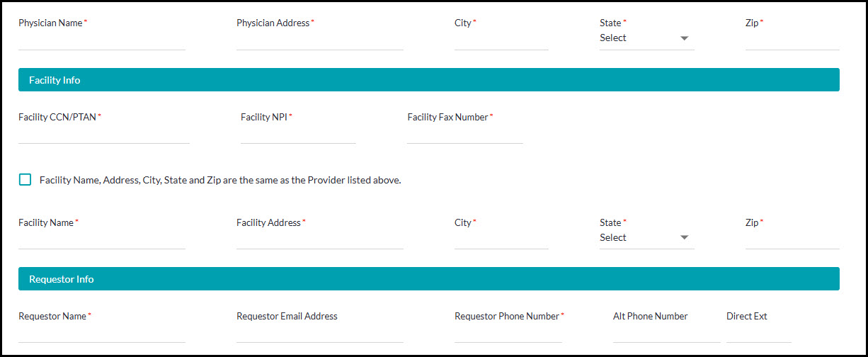Click the Facility Address input

[x=319, y=239]
